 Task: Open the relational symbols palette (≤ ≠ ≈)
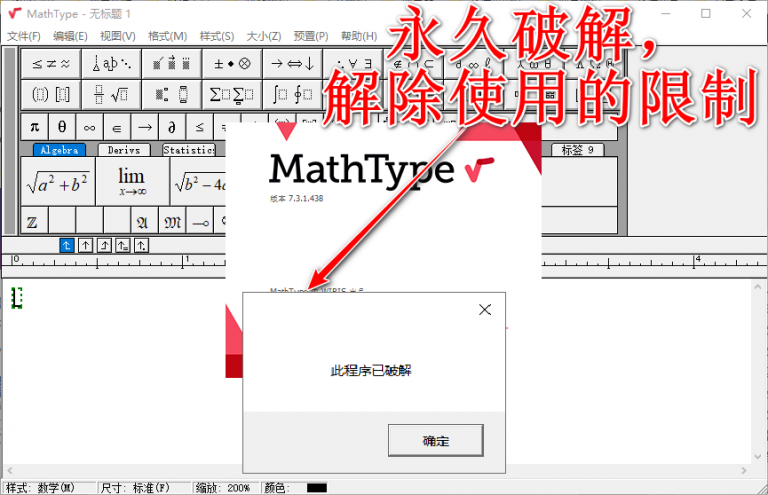[x=51, y=64]
